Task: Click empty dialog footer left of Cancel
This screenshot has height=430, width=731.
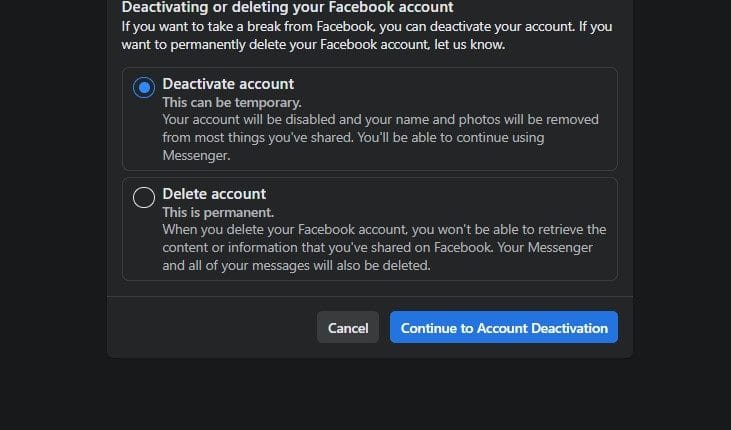Action: click(210, 328)
